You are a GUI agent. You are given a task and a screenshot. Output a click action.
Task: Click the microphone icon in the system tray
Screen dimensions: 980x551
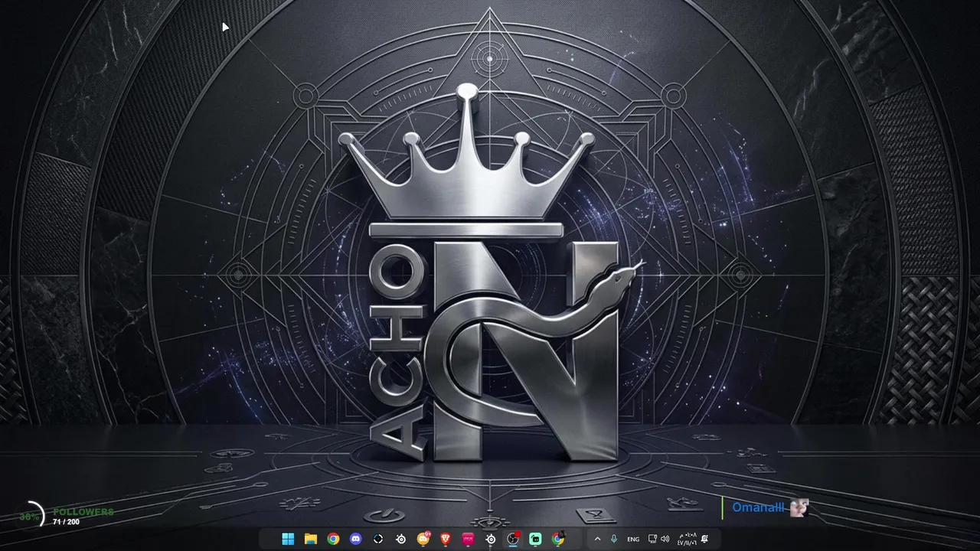[614, 539]
